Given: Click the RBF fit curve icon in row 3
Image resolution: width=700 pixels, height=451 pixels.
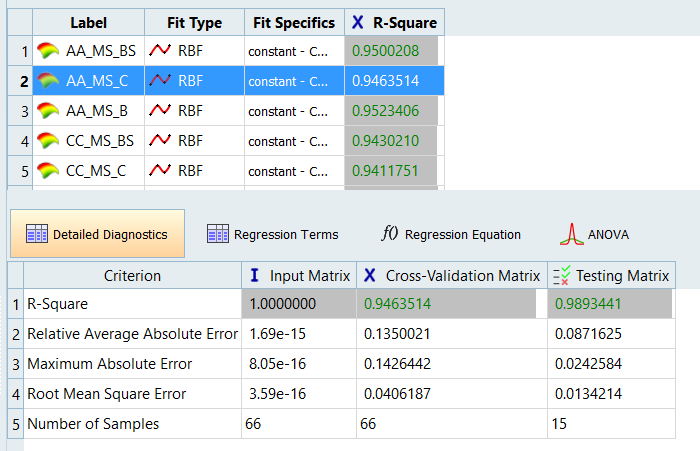Looking at the screenshot, I should (x=159, y=111).
